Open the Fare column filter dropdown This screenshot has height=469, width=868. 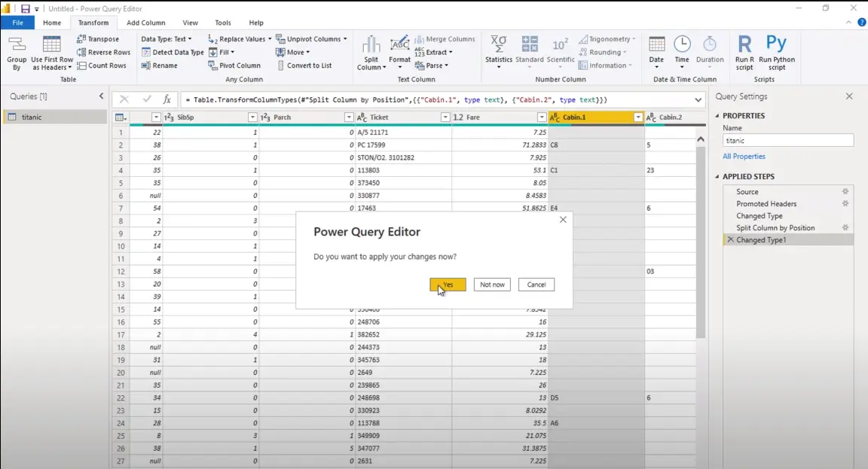pos(542,117)
